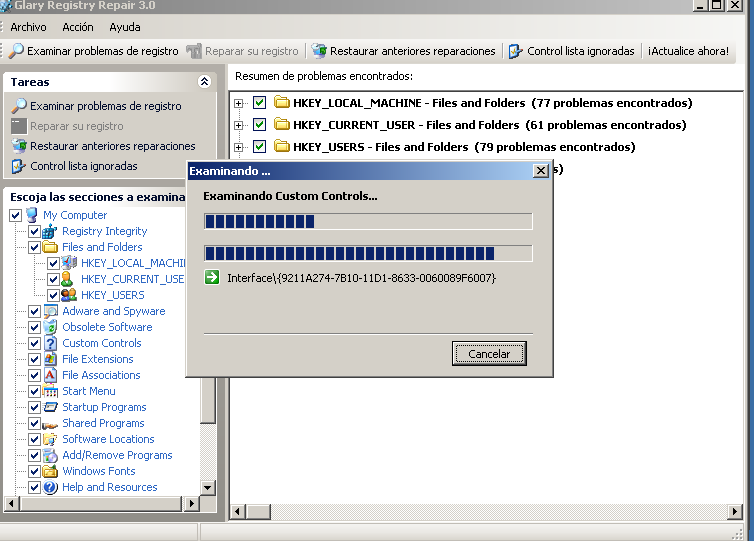
Task: Click results pane scroll left arrow
Action: coord(237,511)
